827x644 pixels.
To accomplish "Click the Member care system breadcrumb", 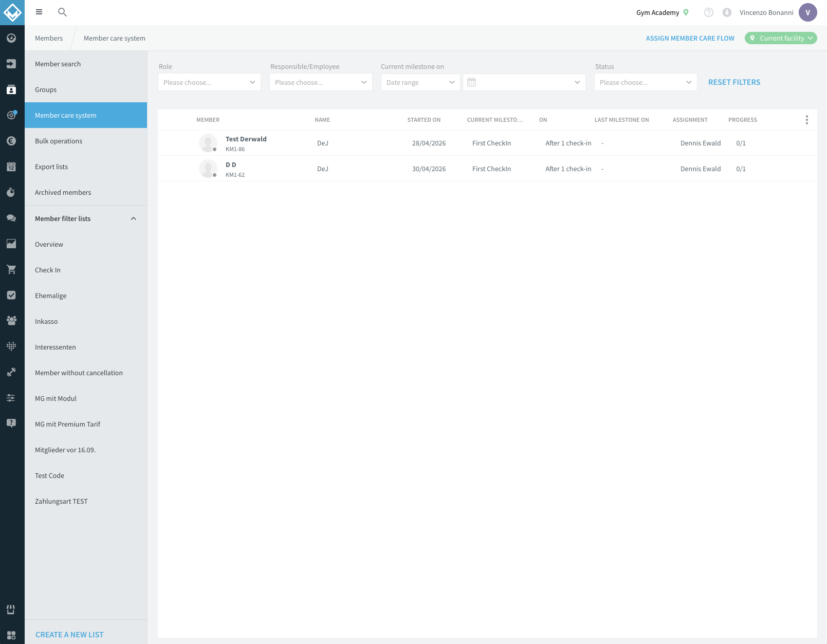I will (x=115, y=38).
